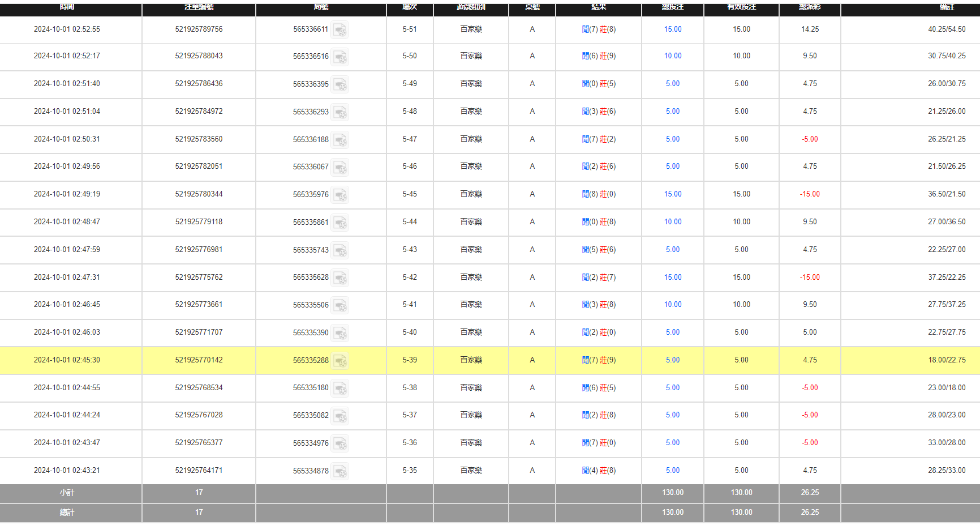Click replay icon for round 565336395
Screen dimensions: 980x525
point(339,85)
